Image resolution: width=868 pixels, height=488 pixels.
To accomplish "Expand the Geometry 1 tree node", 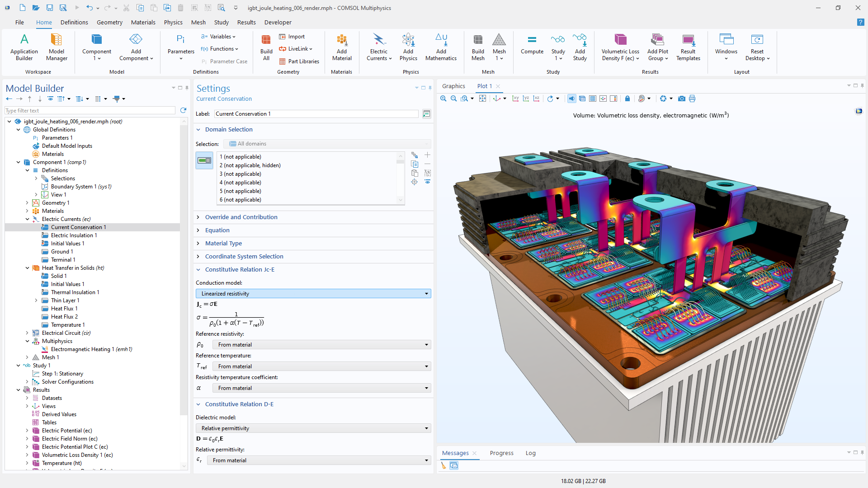I will click(27, 203).
